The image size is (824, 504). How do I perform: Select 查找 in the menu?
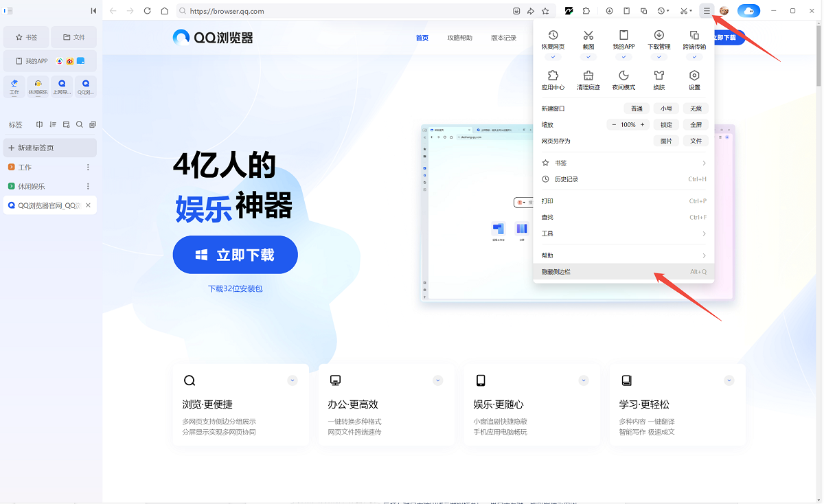pos(623,217)
